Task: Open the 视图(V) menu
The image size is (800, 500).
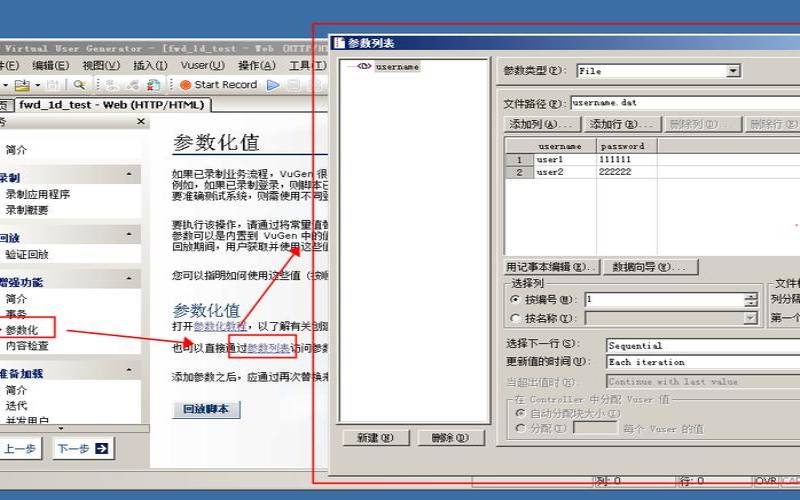Action: coord(101,65)
